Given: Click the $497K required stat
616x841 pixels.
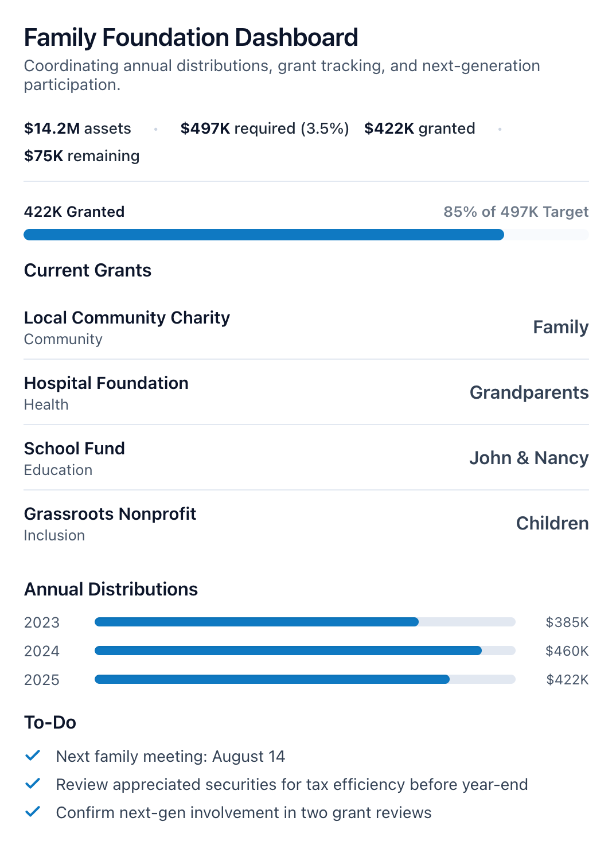Looking at the screenshot, I should point(264,129).
